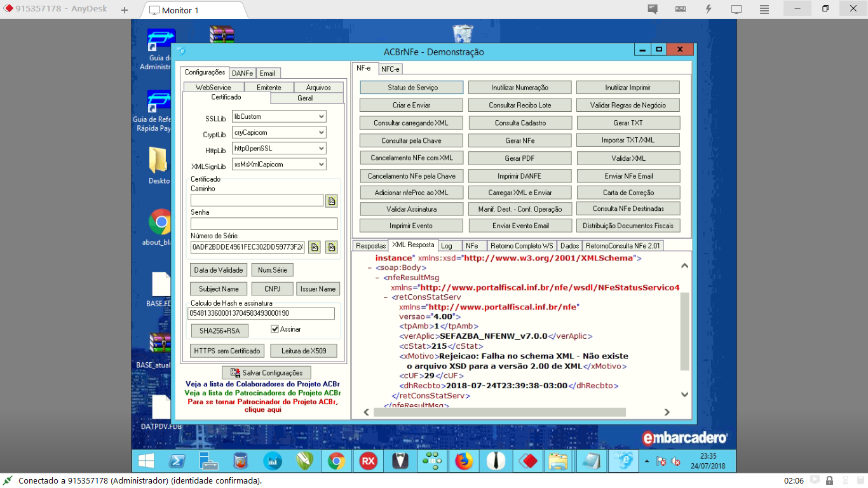Open the AnyDesk keyboard menu icon
Viewport: 868px width, 488px height.
click(x=681, y=10)
